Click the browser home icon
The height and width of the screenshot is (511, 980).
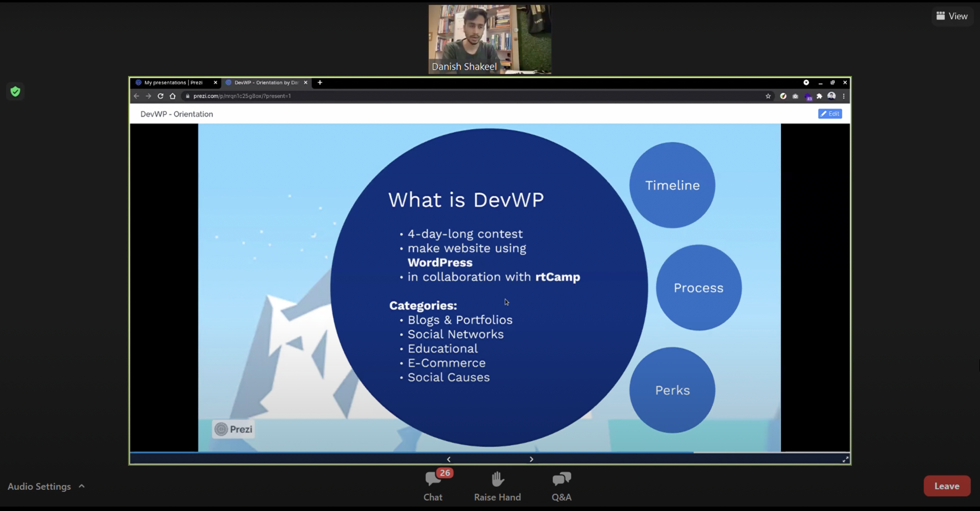[x=173, y=96]
